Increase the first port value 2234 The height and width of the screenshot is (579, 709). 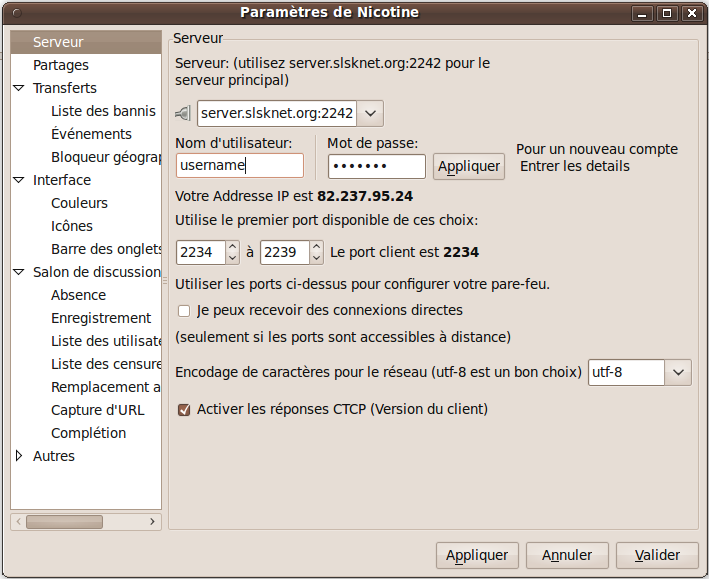pyautogui.click(x=232, y=246)
